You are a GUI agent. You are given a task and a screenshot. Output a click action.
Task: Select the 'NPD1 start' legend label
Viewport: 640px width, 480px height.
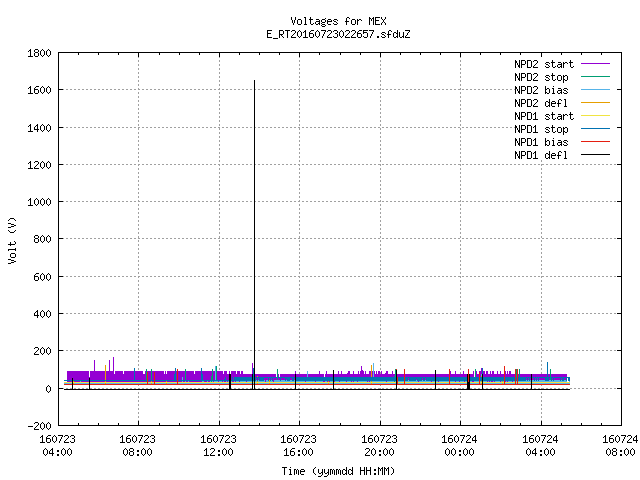(544, 116)
